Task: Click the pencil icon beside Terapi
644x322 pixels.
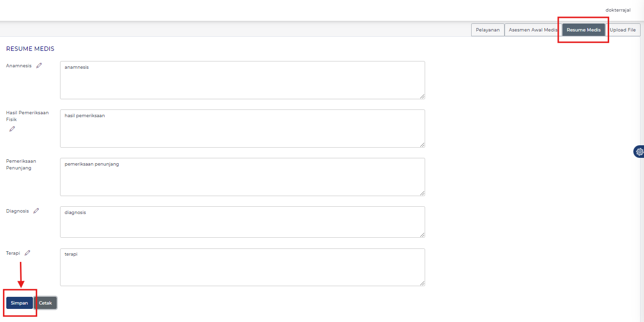Action: click(28, 253)
